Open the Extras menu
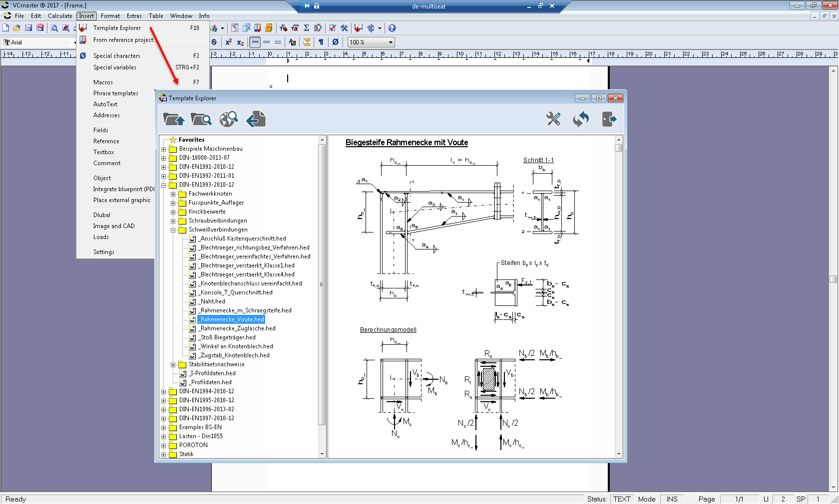This screenshot has width=839, height=504. (x=134, y=16)
